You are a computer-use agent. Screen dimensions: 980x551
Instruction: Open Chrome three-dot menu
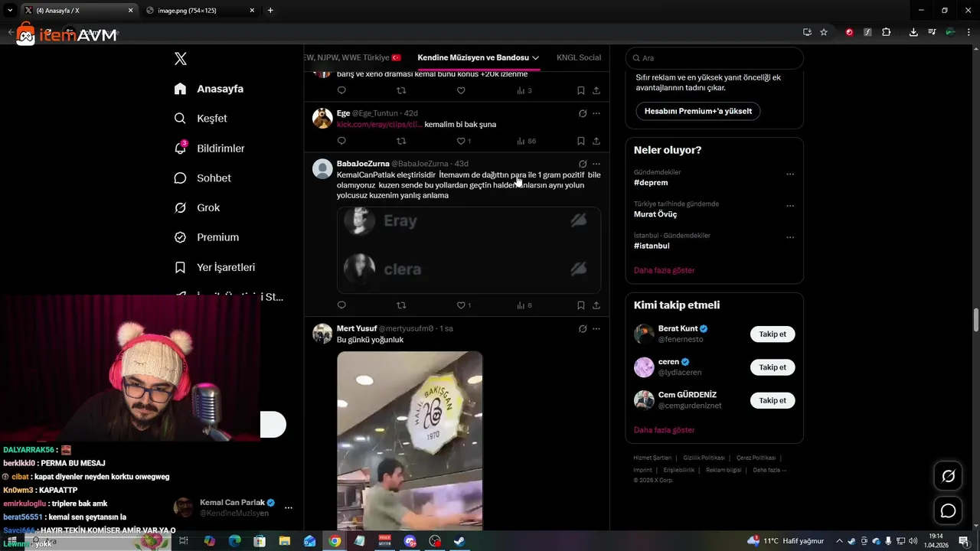(x=967, y=32)
